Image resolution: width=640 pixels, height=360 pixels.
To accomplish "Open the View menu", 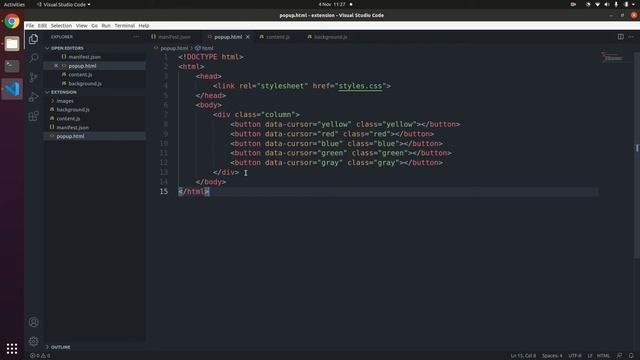I will point(81,25).
